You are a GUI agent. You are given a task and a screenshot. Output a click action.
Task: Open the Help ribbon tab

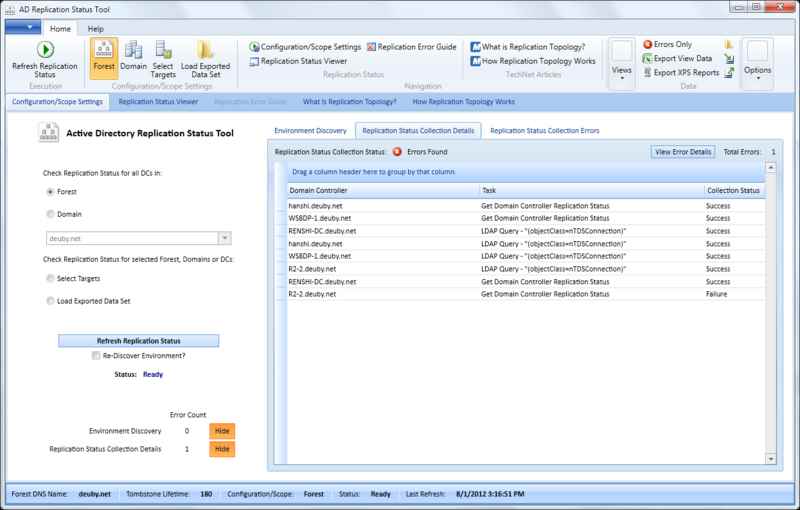(95, 29)
